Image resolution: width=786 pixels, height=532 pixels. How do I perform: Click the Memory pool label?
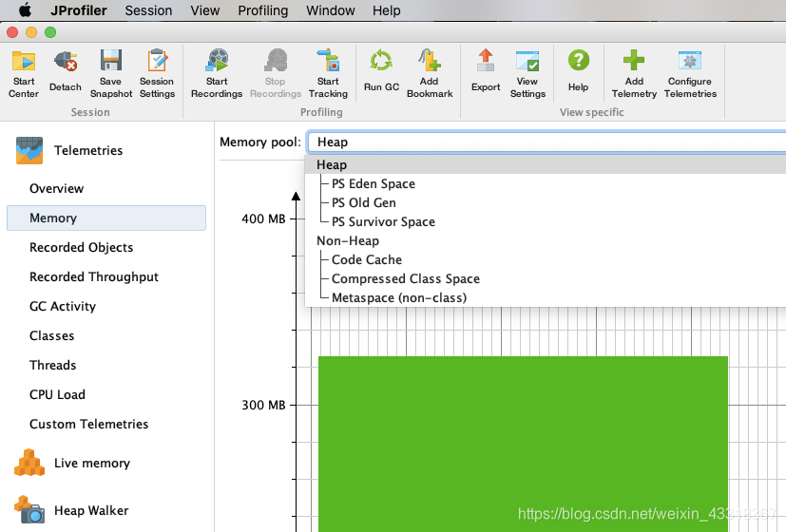click(260, 142)
